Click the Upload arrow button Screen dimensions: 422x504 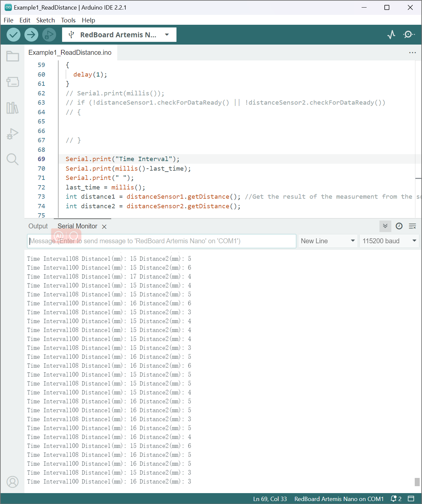pyautogui.click(x=31, y=35)
